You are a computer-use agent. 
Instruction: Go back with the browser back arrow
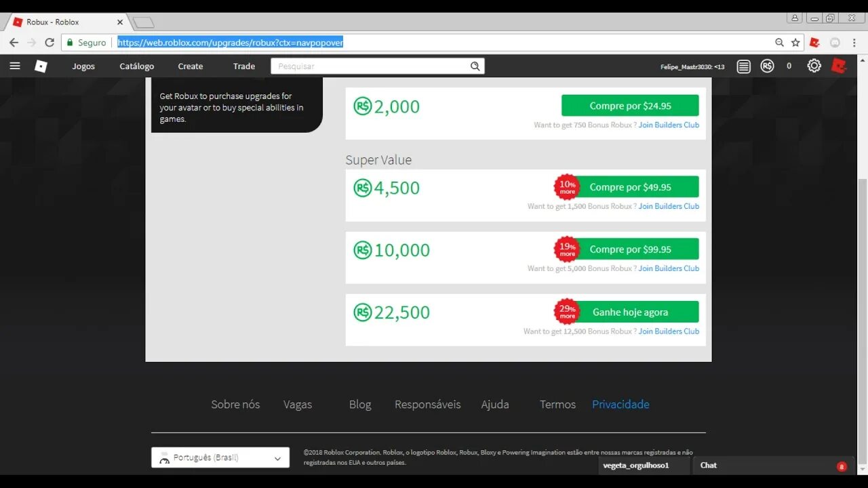[14, 42]
